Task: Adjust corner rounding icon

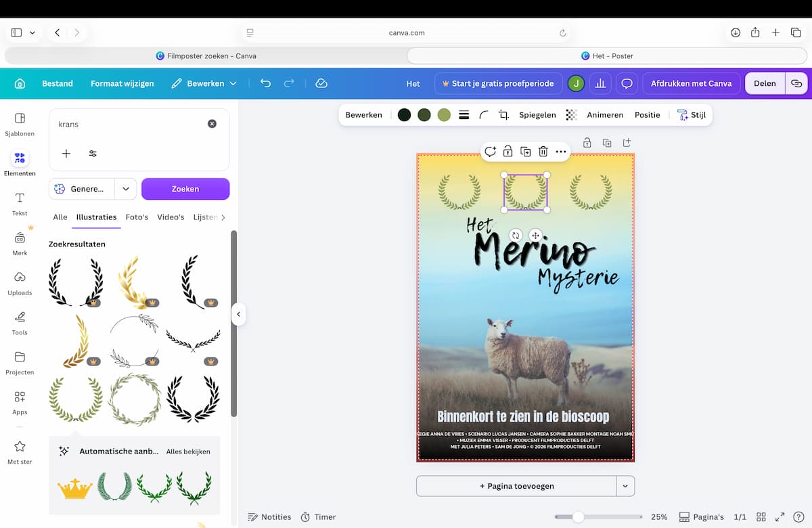Action: pyautogui.click(x=484, y=115)
